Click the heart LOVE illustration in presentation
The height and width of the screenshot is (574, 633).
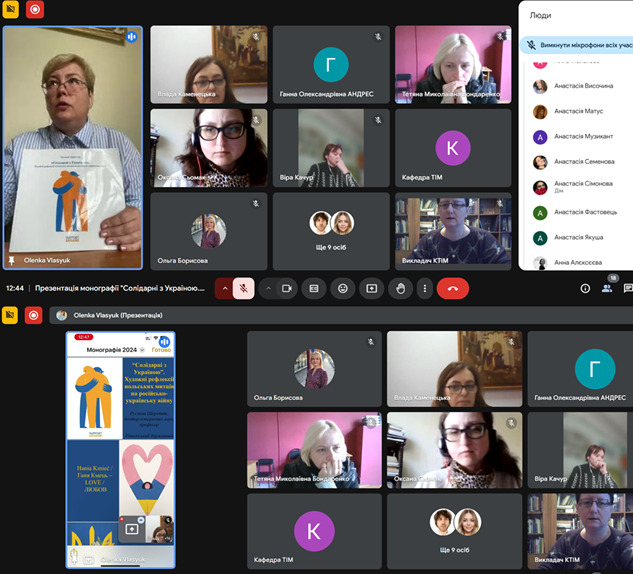[x=147, y=478]
